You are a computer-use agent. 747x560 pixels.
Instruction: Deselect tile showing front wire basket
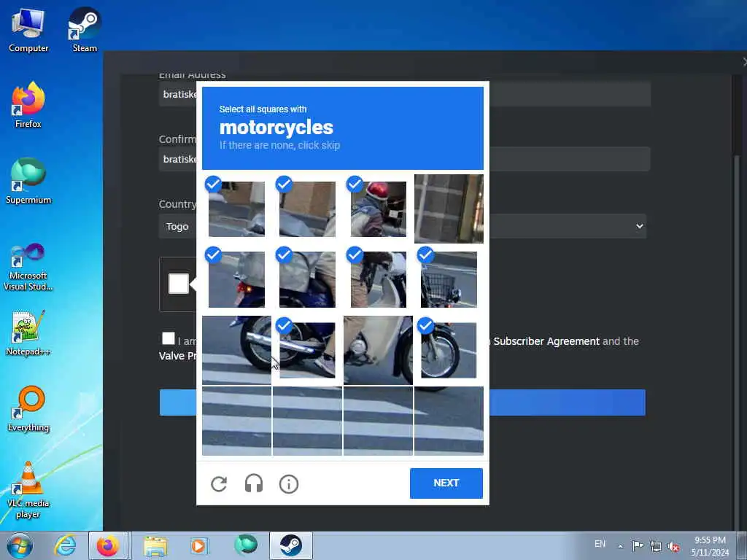(x=449, y=279)
